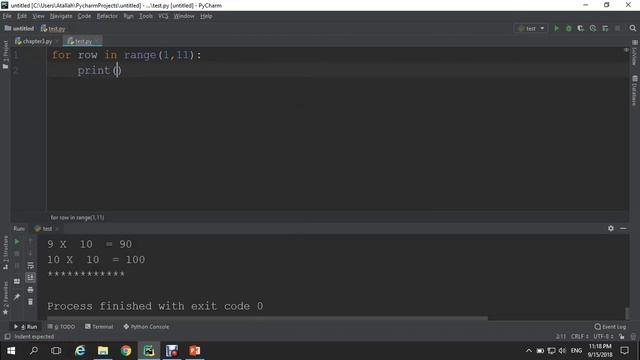
Task: Open the test run configuration dropdown
Action: click(531, 28)
